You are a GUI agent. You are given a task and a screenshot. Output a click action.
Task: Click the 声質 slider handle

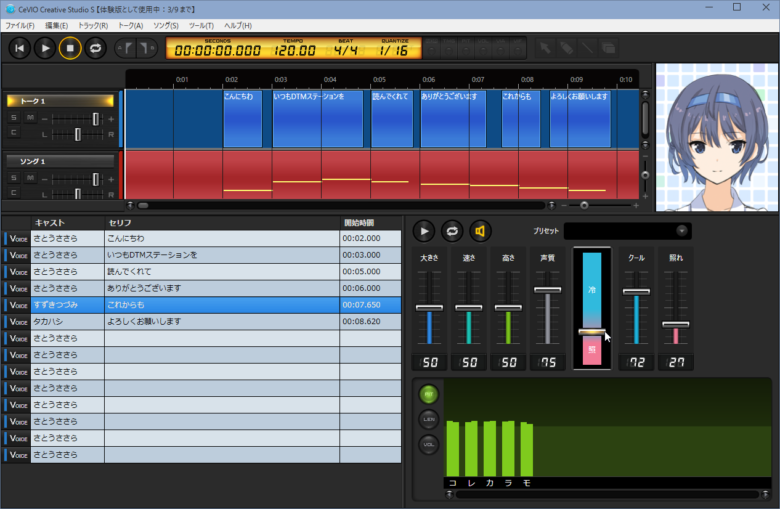pyautogui.click(x=547, y=290)
